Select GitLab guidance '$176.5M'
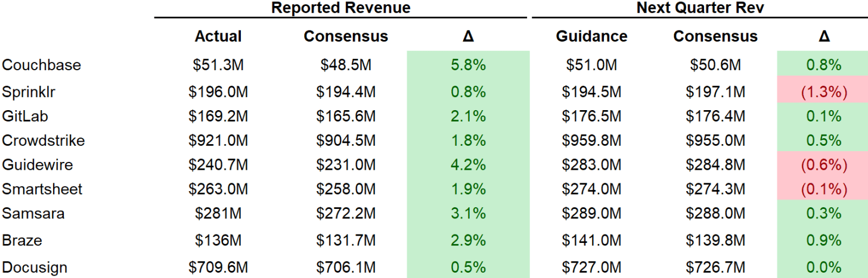868x278 pixels. (x=591, y=116)
